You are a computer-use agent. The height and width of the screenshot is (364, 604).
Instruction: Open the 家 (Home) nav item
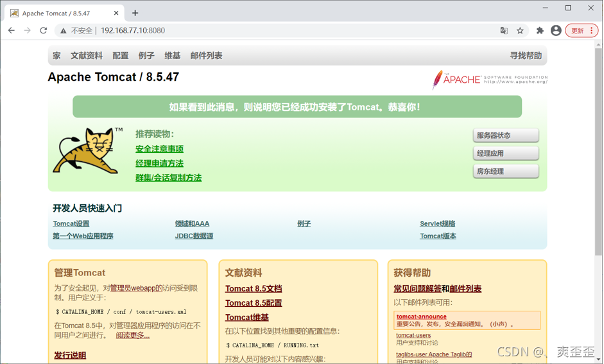coord(56,55)
